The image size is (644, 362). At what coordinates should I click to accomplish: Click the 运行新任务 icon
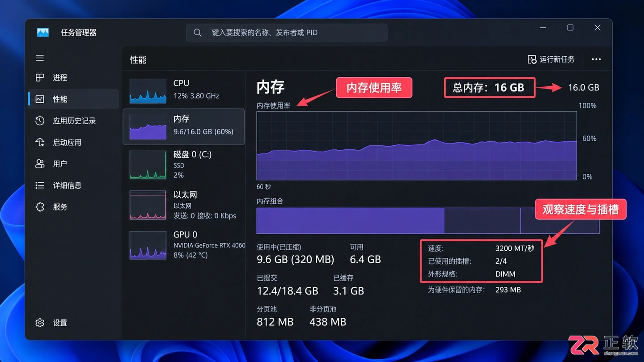click(532, 59)
